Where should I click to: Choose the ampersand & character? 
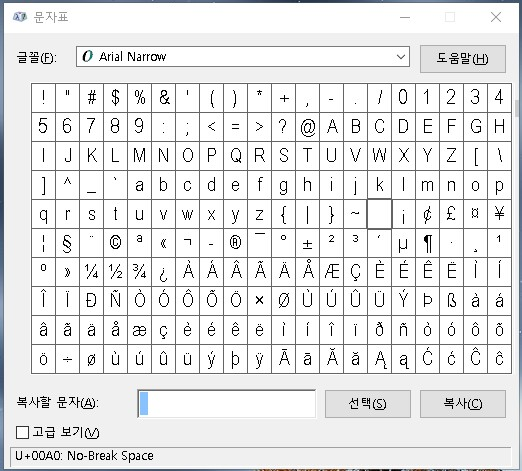(163, 98)
